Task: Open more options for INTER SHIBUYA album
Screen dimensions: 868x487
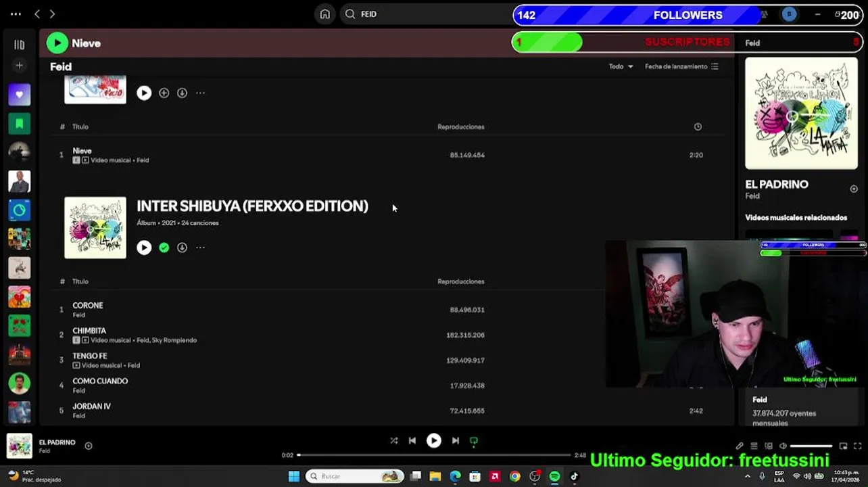Action: tap(200, 248)
